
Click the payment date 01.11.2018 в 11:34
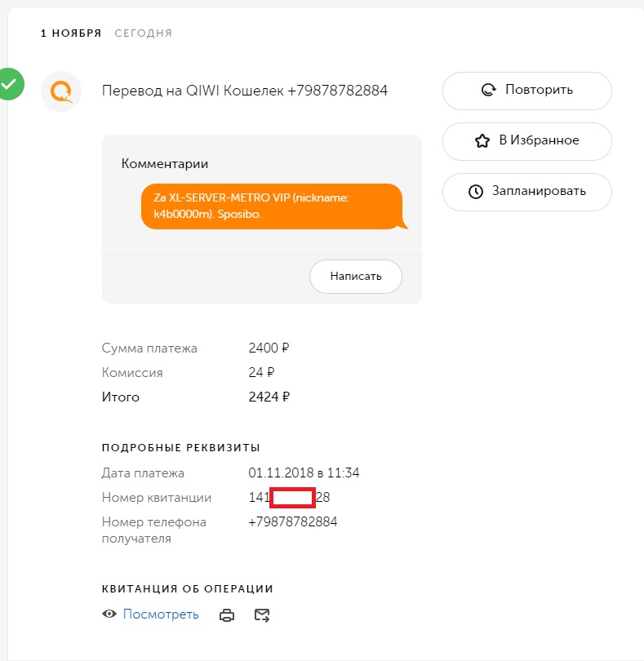click(304, 473)
